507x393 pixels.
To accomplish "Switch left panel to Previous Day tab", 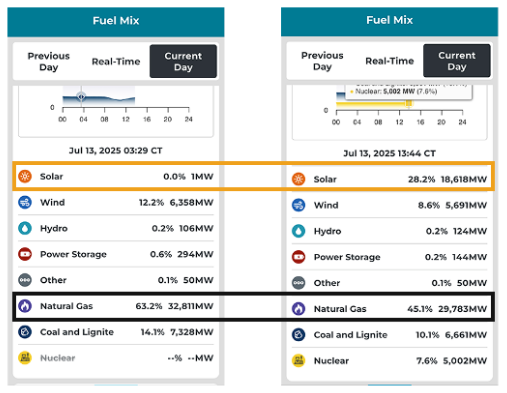I will tap(49, 61).
